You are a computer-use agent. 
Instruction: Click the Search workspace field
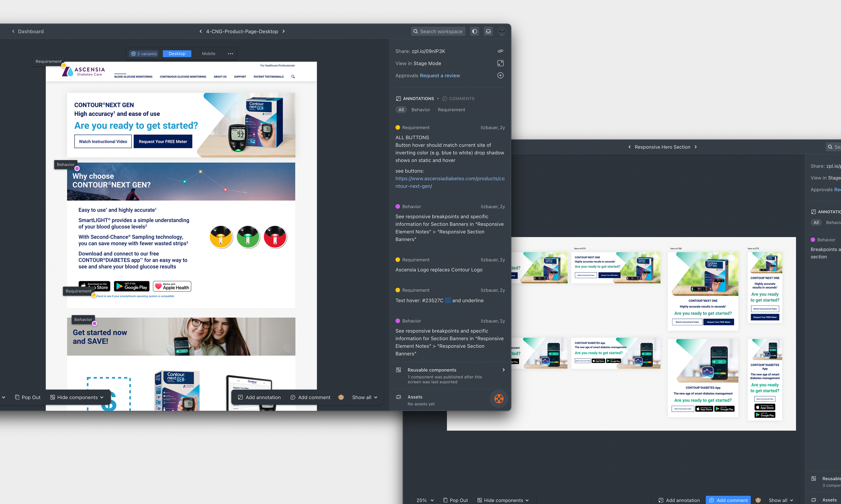click(438, 31)
